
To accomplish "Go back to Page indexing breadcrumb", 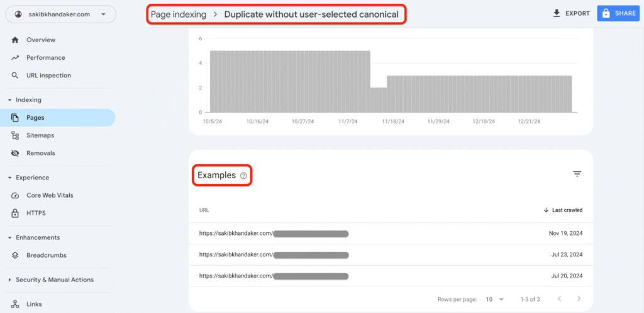I will [x=179, y=14].
